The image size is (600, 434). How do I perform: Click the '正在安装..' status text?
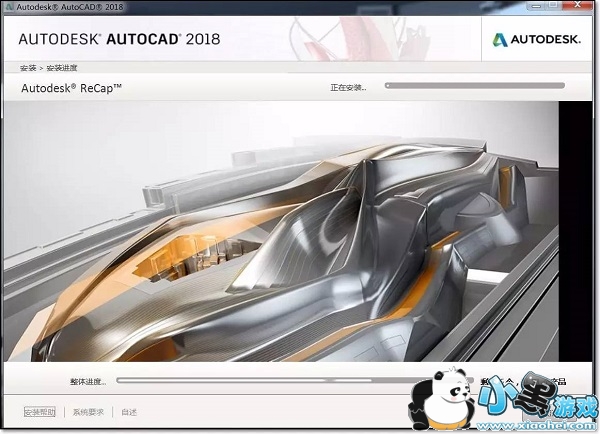pos(348,88)
